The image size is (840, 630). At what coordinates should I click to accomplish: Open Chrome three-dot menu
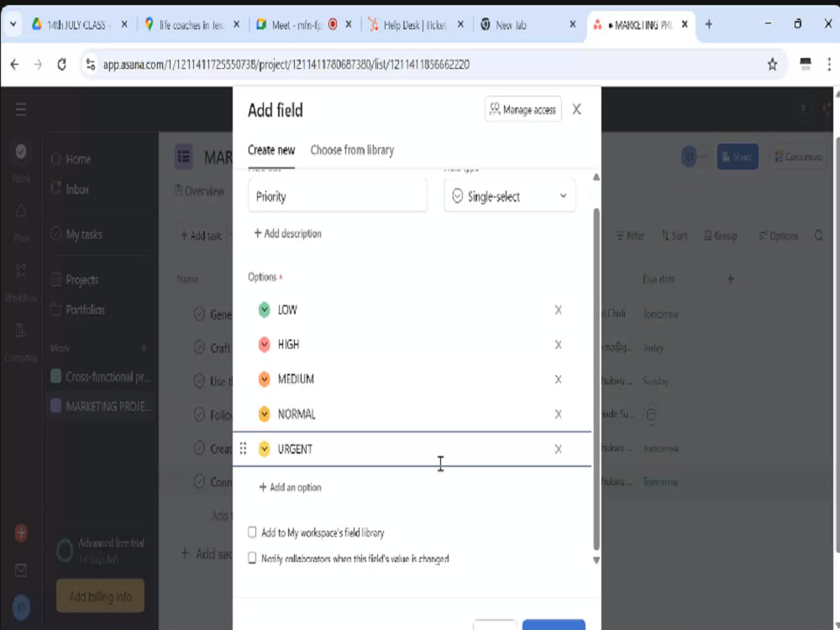[x=829, y=65]
